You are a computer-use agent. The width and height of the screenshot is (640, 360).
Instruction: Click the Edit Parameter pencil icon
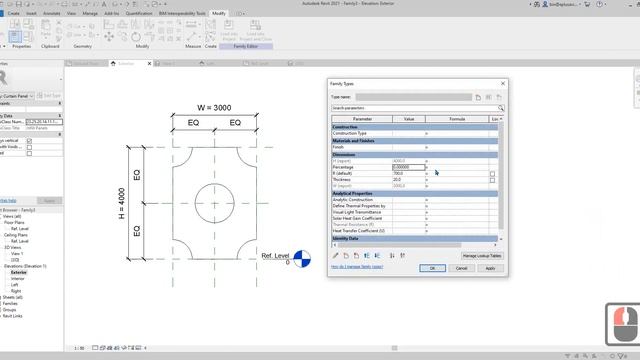pos(336,256)
